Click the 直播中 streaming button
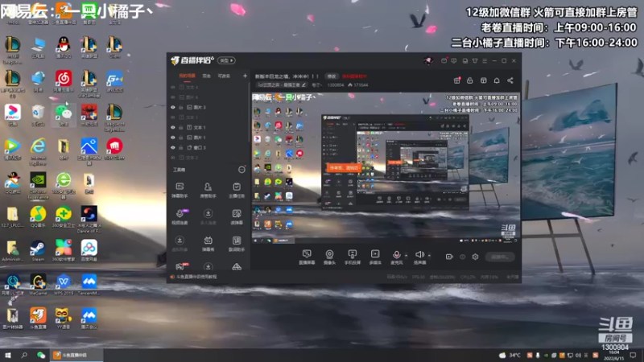Viewport: 644px width, 362px height. (x=499, y=257)
